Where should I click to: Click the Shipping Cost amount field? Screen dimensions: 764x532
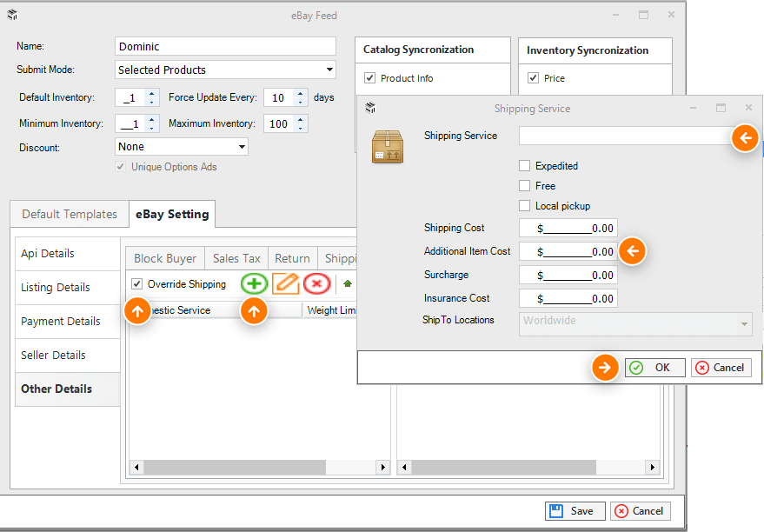(568, 228)
